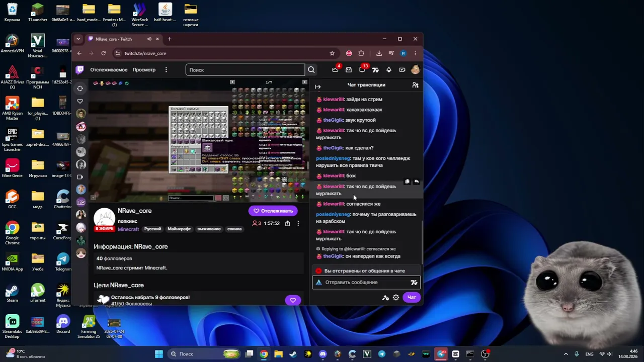Launch Telegram from the taskbar
This screenshot has height=362, width=644.
pos(381,354)
